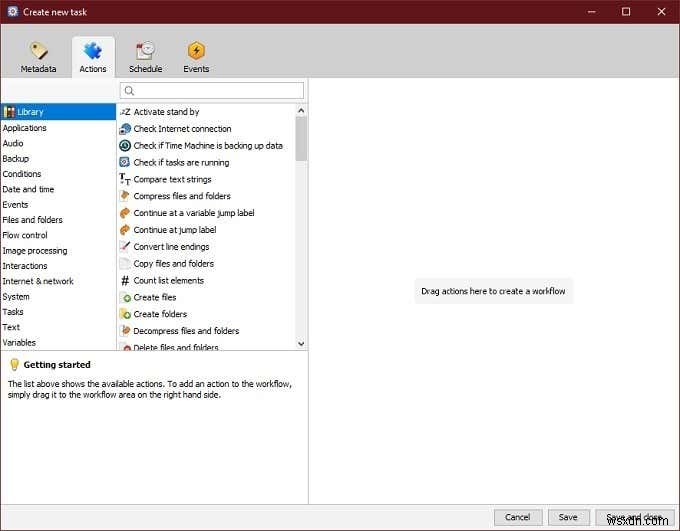Switch to the Actions tab
This screenshot has width=680, height=531.
point(93,57)
